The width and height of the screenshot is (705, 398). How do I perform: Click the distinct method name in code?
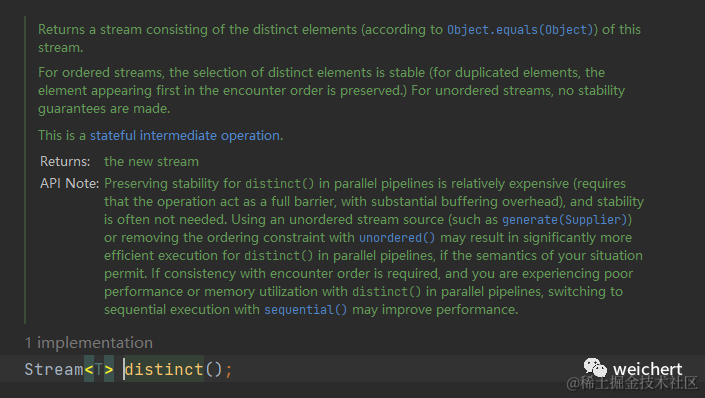pyautogui.click(x=164, y=369)
